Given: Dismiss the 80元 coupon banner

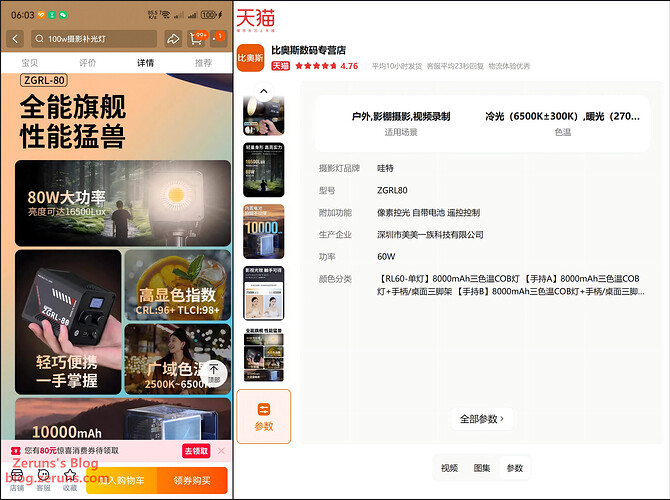Looking at the screenshot, I should click(222, 451).
